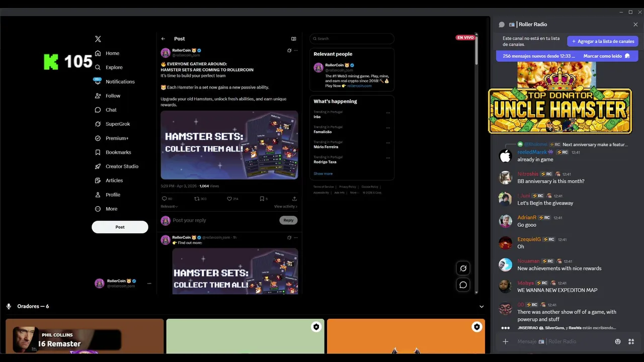
Task: Click the moderator badge on the green speaker tile
Action: [316, 327]
